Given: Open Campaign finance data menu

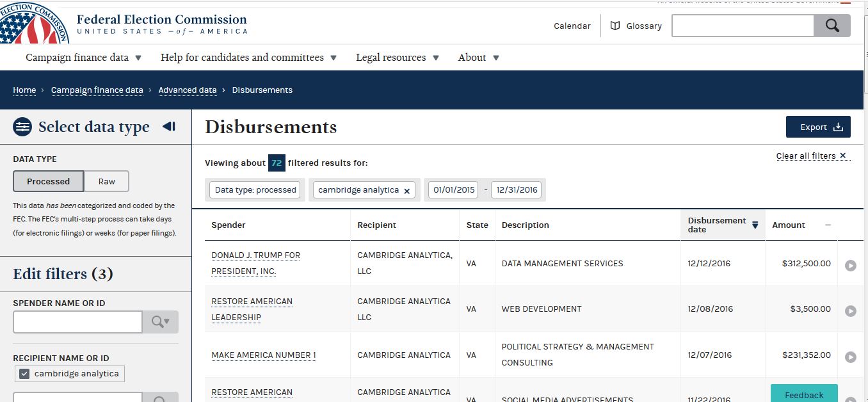Looking at the screenshot, I should (83, 58).
